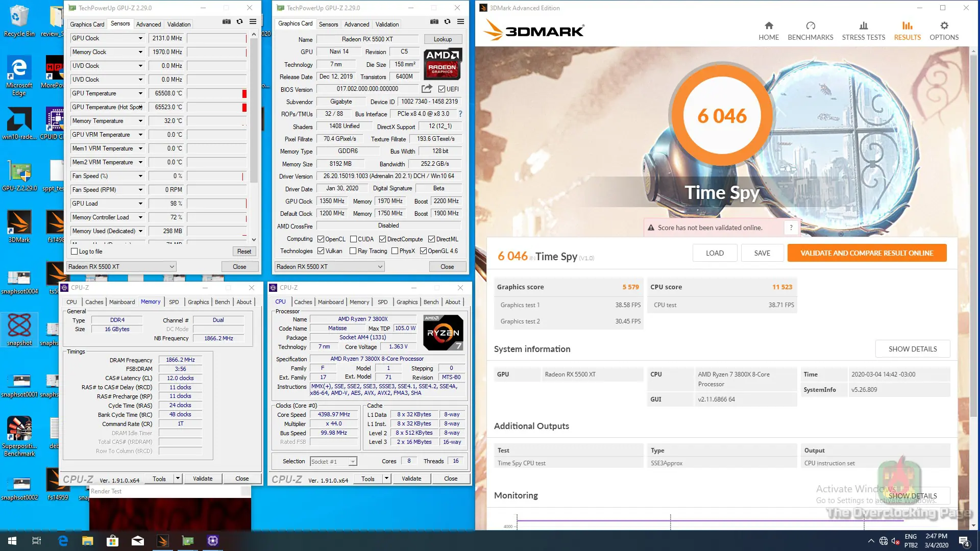Viewport: 980px width, 551px height.
Task: Open 3DMark Options gear
Action: point(944,26)
